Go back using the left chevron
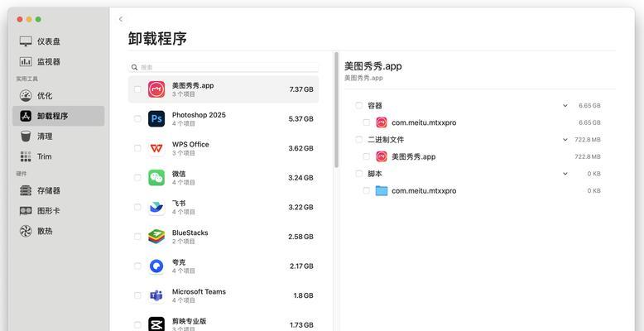 click(x=121, y=19)
